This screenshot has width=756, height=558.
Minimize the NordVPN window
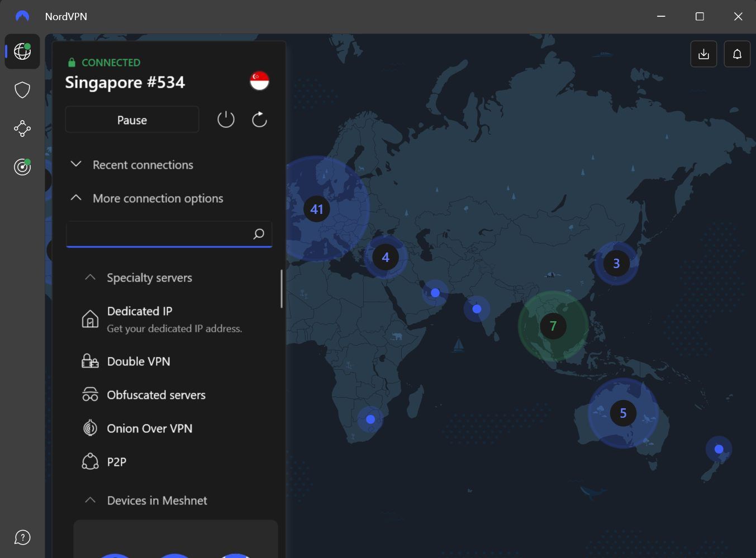tap(661, 16)
